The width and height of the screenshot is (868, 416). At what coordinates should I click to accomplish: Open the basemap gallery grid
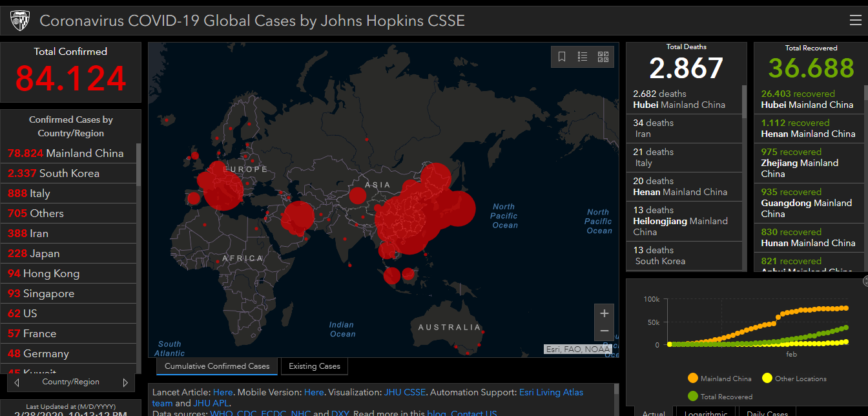coord(603,57)
